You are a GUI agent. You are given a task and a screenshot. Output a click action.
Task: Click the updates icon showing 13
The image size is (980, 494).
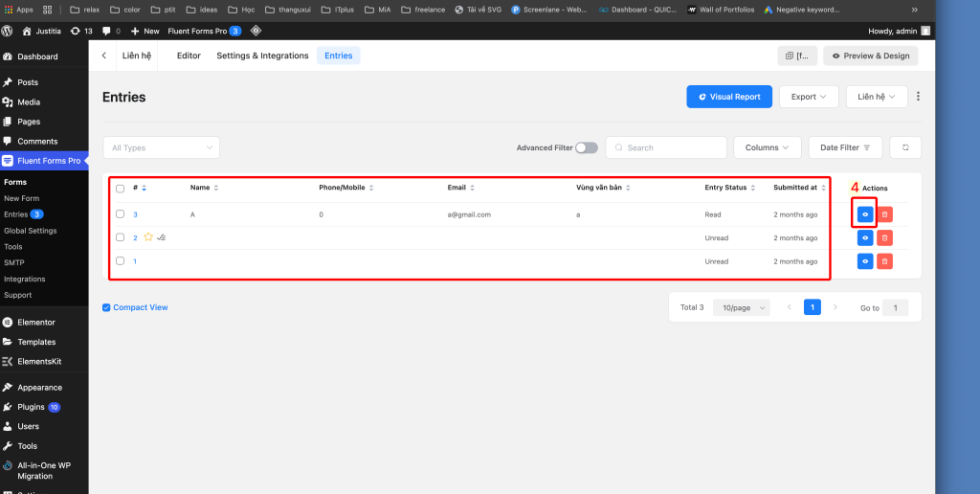pos(81,31)
